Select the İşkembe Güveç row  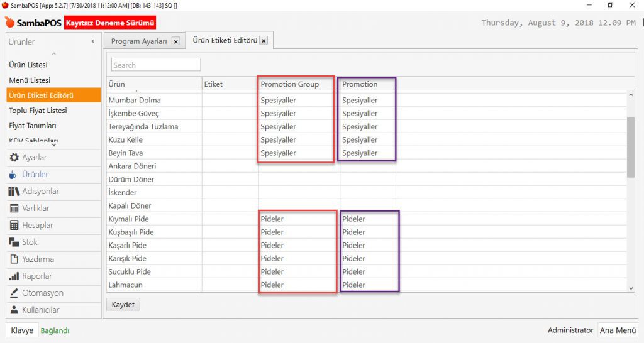tap(367, 113)
